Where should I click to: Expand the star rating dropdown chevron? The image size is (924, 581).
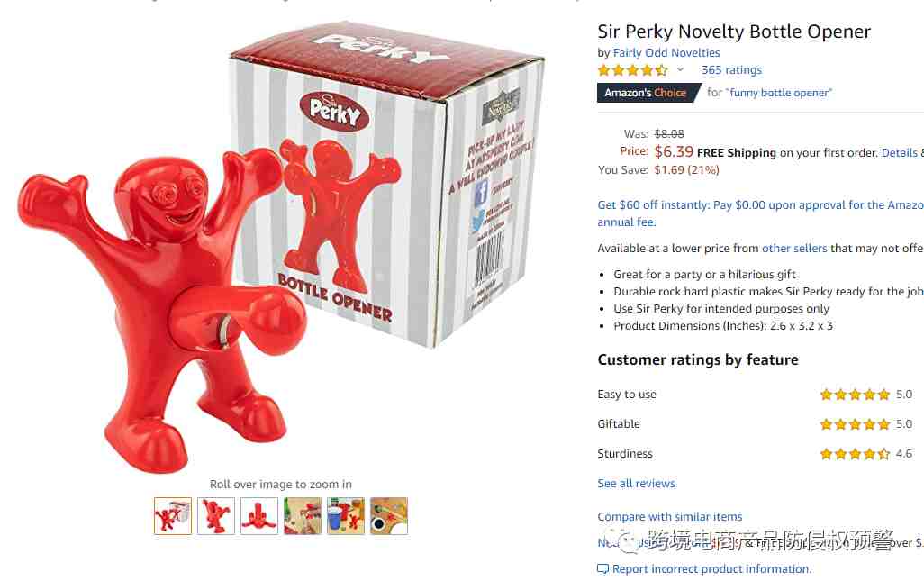click(680, 70)
